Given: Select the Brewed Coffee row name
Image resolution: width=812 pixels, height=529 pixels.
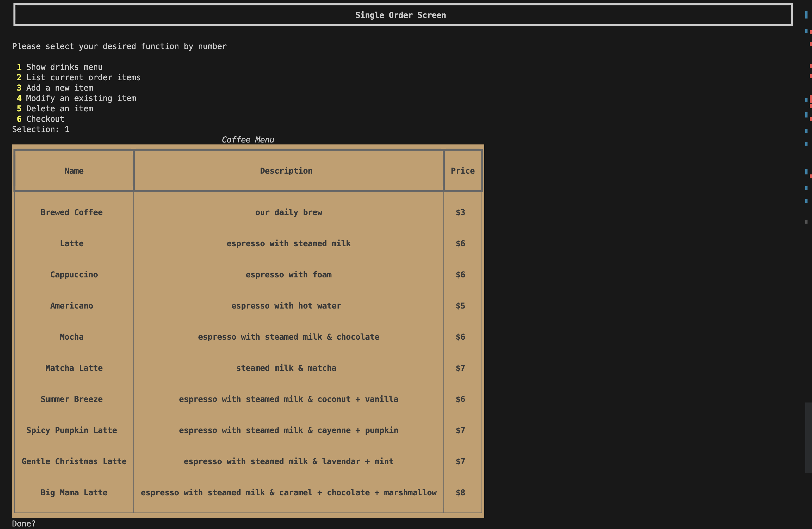Looking at the screenshot, I should click(71, 213).
